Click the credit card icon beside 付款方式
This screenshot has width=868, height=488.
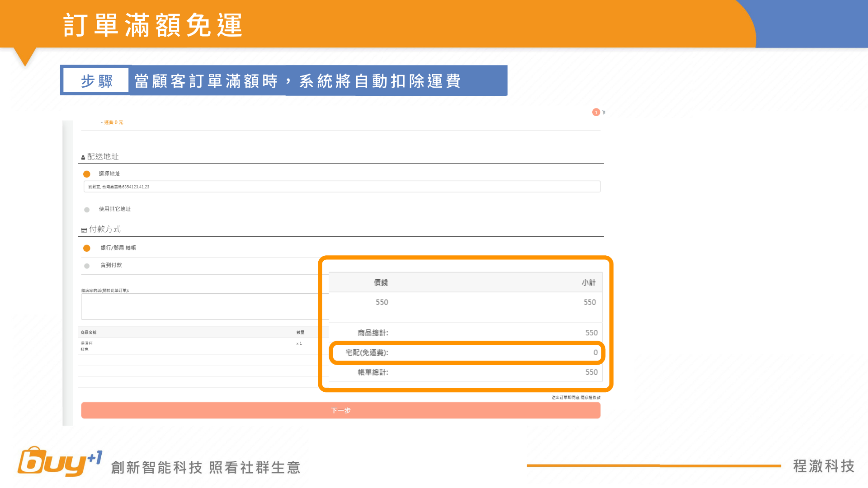click(x=84, y=230)
